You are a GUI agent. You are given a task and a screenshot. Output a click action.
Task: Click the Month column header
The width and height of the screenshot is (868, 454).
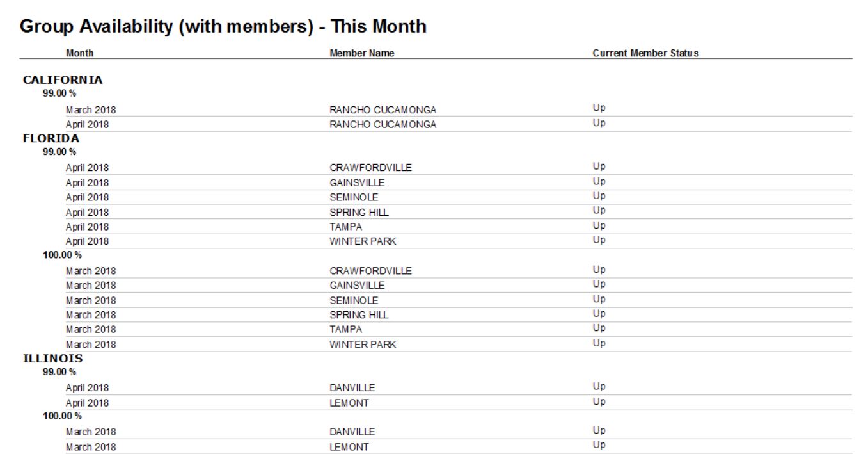click(79, 53)
